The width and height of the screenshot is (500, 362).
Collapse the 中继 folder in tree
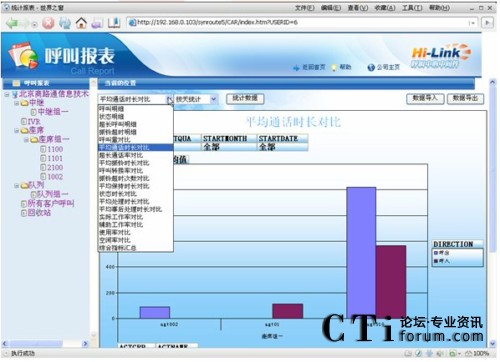16,103
